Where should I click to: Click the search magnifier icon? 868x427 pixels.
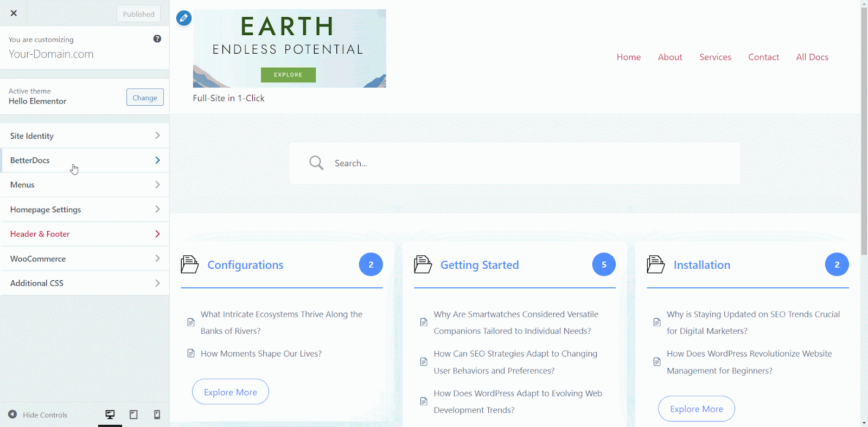pyautogui.click(x=316, y=163)
